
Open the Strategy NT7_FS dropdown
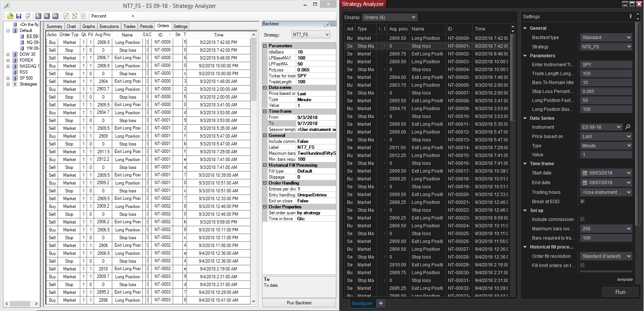click(311, 35)
